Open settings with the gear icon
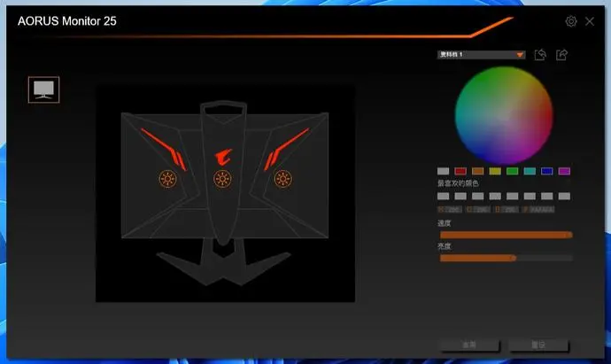Image resolution: width=611 pixels, height=364 pixels. [571, 21]
